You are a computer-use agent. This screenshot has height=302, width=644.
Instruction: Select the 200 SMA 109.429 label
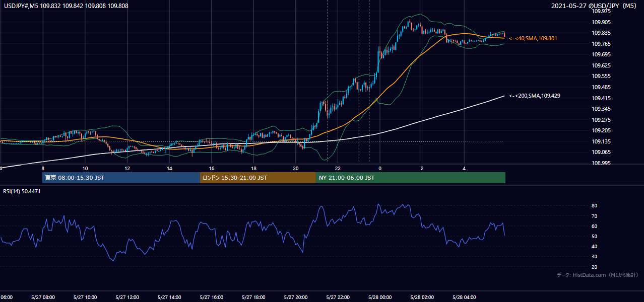pyautogui.click(x=535, y=96)
